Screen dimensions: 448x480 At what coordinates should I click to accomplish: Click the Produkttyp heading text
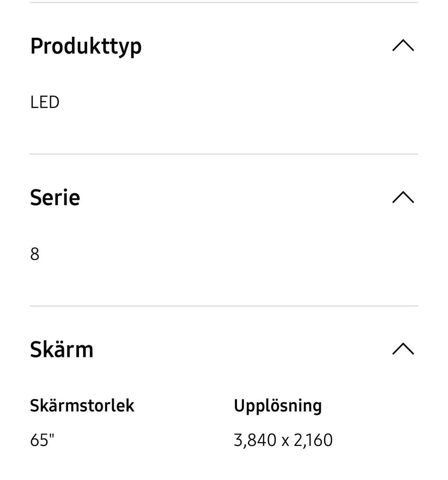(86, 46)
